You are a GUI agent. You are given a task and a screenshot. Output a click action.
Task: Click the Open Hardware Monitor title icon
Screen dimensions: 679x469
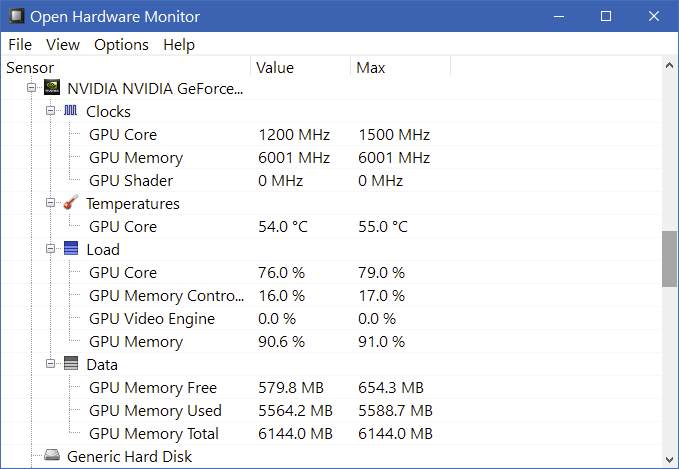pyautogui.click(x=16, y=16)
